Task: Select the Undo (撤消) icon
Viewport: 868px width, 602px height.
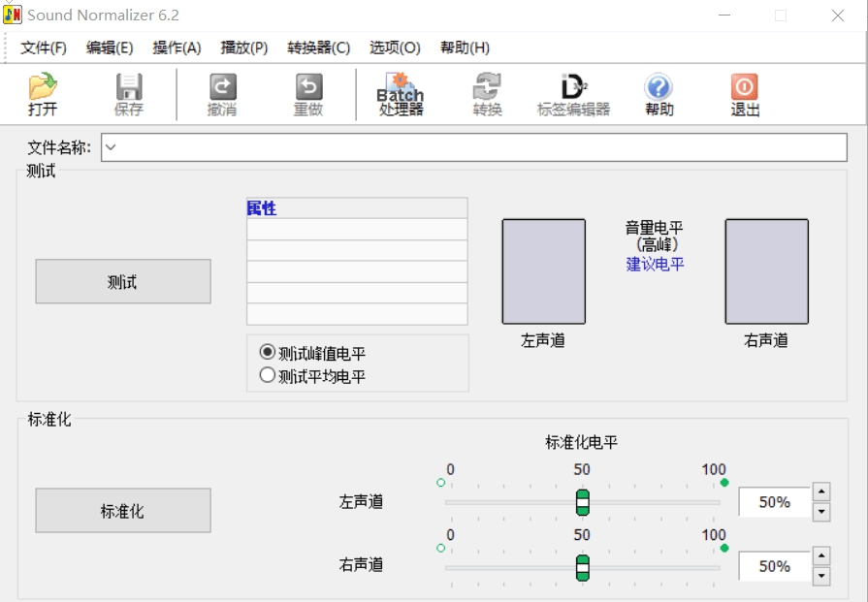Action: coord(221,94)
